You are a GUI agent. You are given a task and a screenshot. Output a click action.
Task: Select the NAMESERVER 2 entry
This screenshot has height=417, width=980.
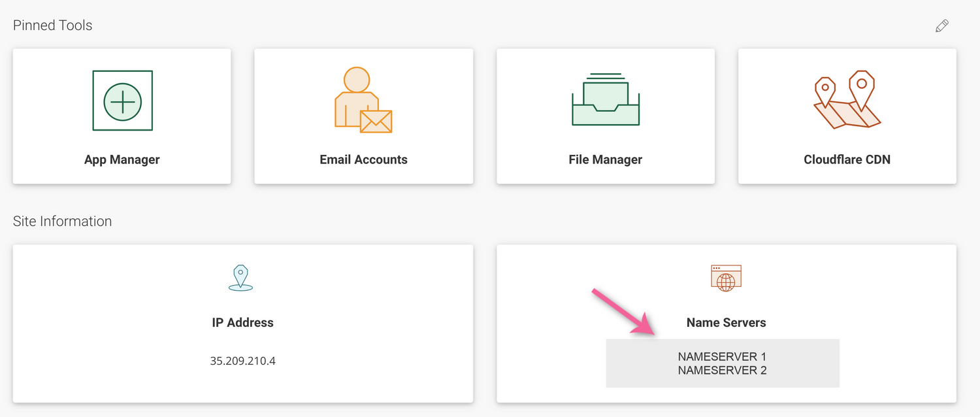click(722, 371)
